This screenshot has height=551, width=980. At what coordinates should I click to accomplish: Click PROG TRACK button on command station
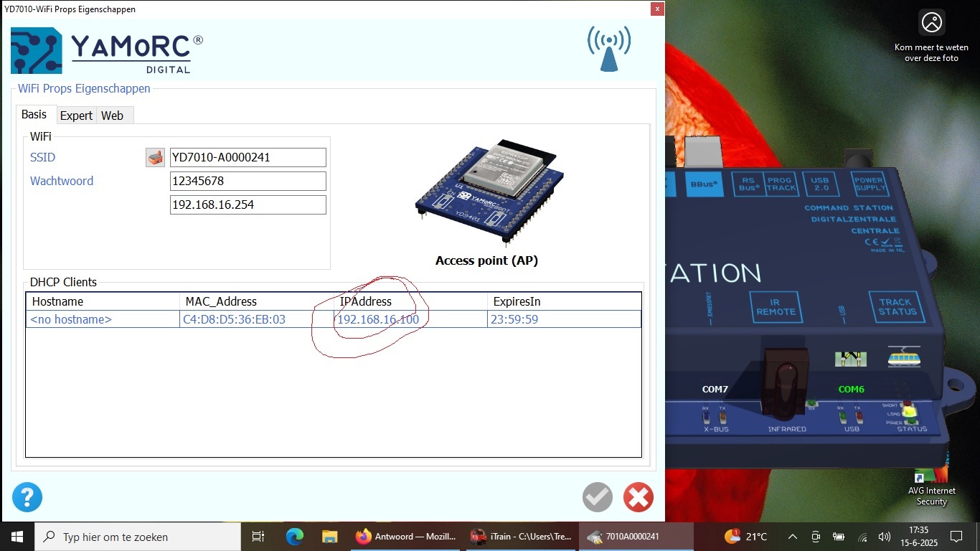[x=781, y=184]
